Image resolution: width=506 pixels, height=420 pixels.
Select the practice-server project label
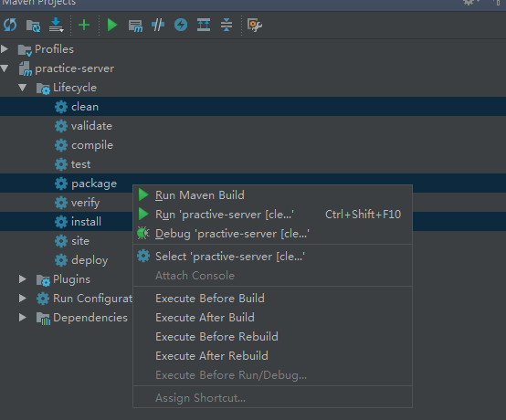pos(75,68)
